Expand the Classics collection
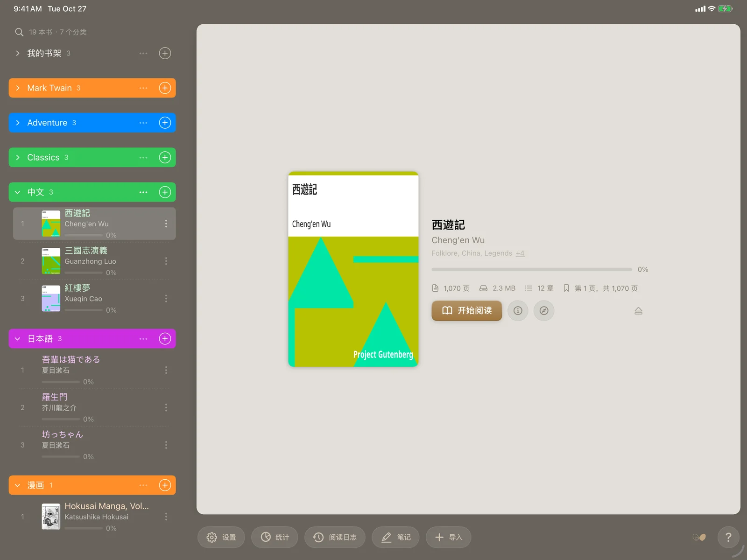Viewport: 747px width, 560px height. [18, 157]
